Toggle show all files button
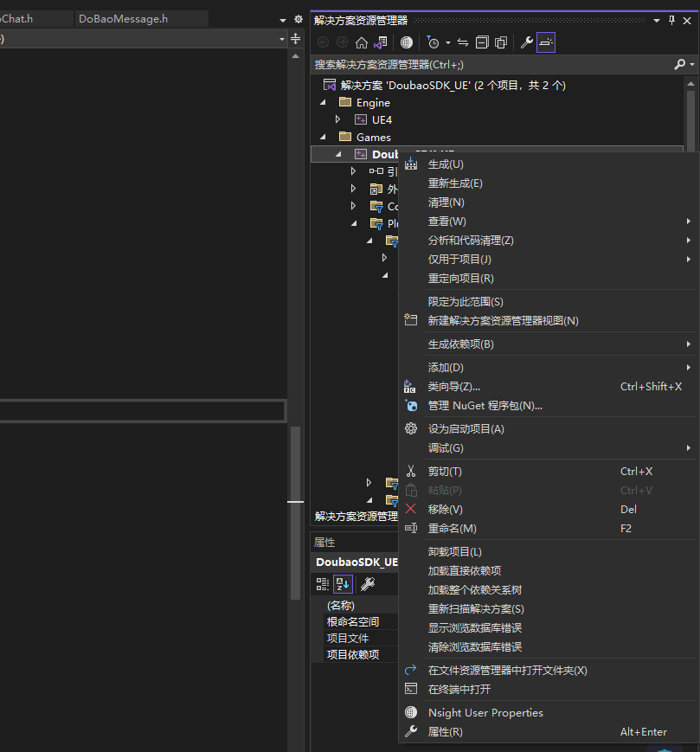Viewport: 700px width, 752px height. pos(501,42)
